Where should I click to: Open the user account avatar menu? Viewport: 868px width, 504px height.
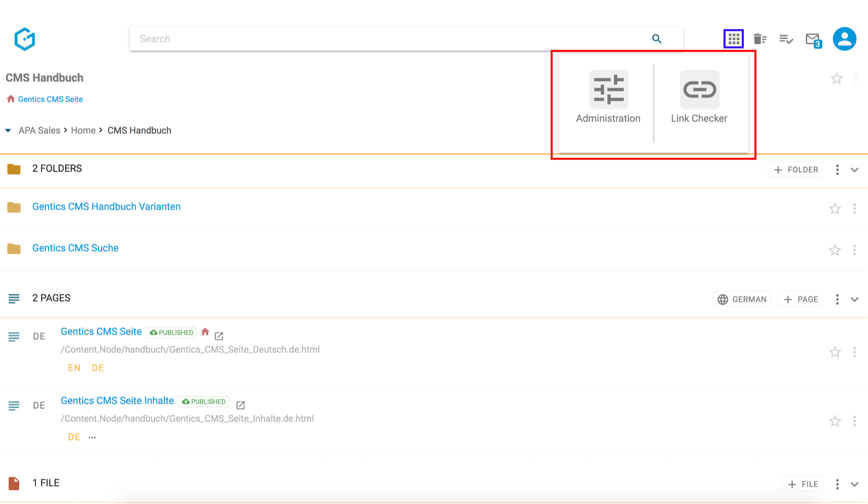[x=844, y=39]
